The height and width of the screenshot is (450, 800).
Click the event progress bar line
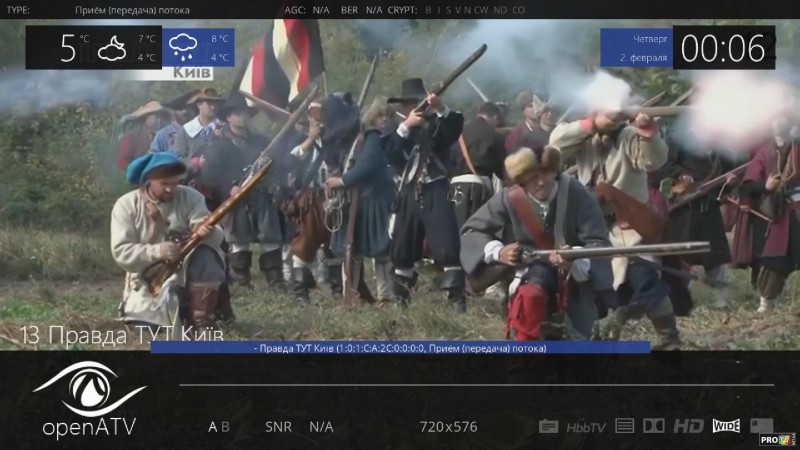pos(476,384)
